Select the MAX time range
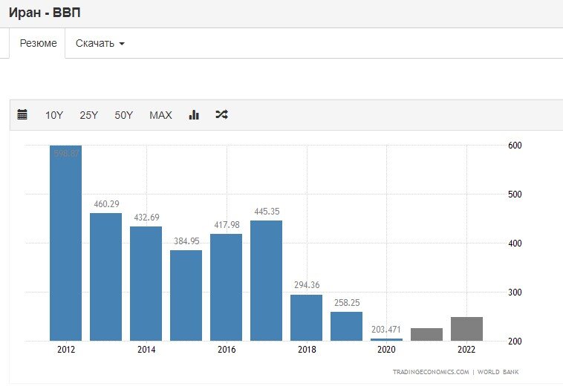Viewport: 563px width, 392px height. tap(160, 115)
